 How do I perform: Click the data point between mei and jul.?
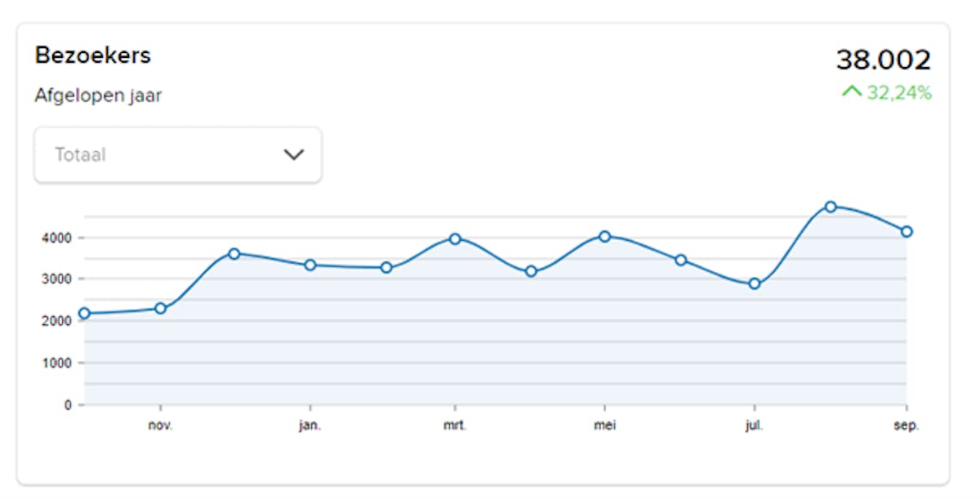coord(680,261)
